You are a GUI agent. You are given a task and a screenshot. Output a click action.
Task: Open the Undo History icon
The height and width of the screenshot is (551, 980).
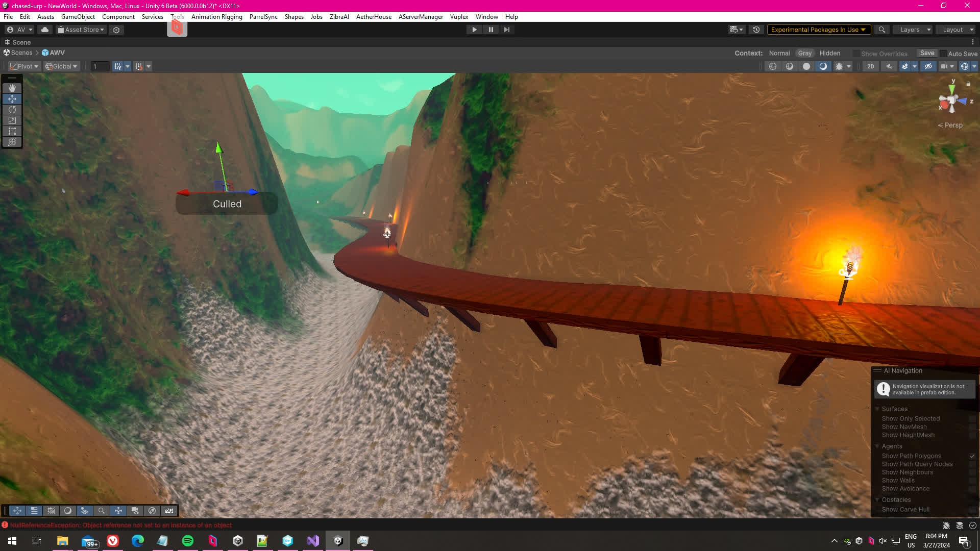[756, 30]
